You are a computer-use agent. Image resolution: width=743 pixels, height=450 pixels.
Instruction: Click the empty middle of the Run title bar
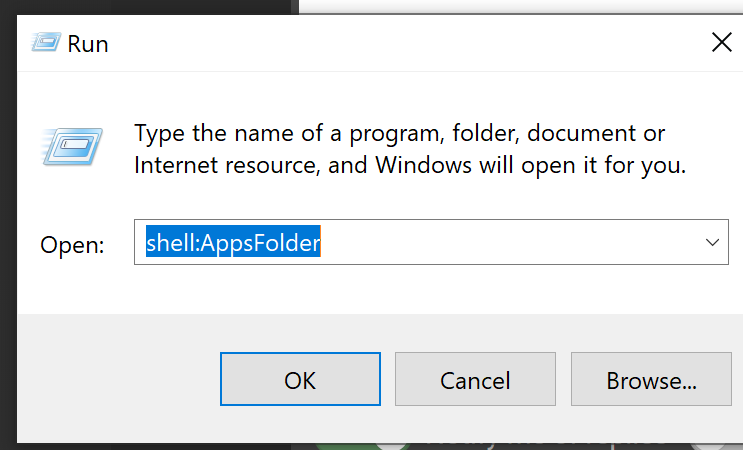coord(400,43)
